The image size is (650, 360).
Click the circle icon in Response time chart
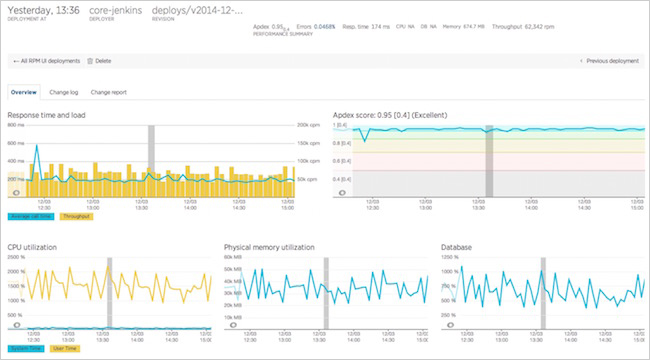[x=17, y=192]
